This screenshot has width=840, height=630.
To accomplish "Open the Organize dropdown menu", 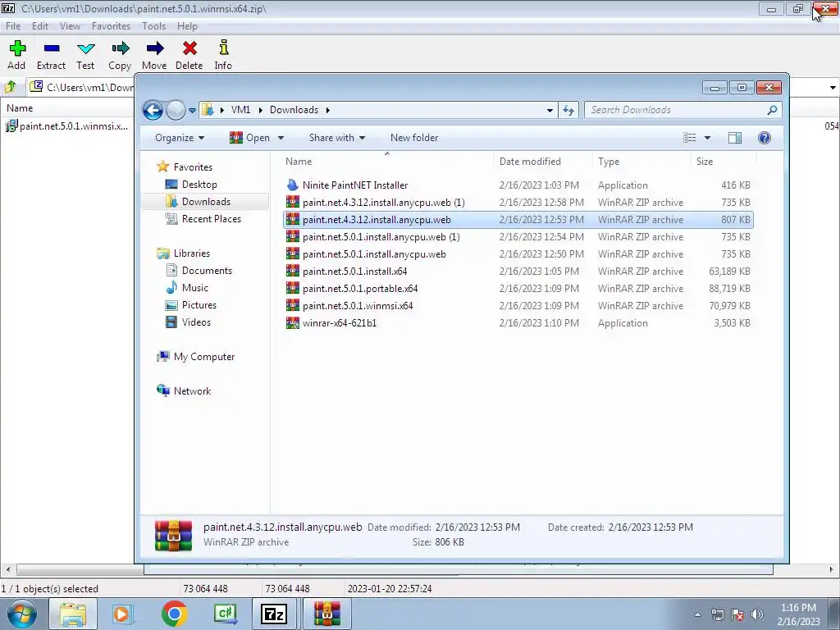I will (x=180, y=138).
